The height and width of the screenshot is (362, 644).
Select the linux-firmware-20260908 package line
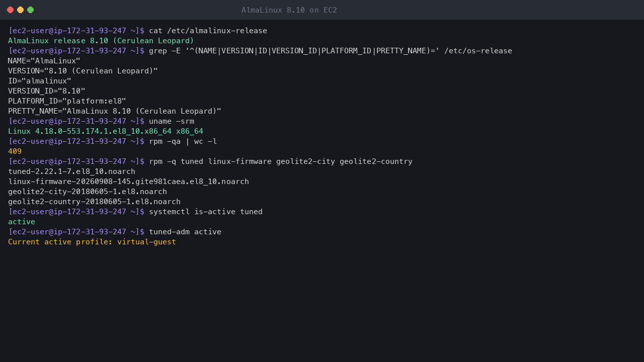click(x=128, y=182)
